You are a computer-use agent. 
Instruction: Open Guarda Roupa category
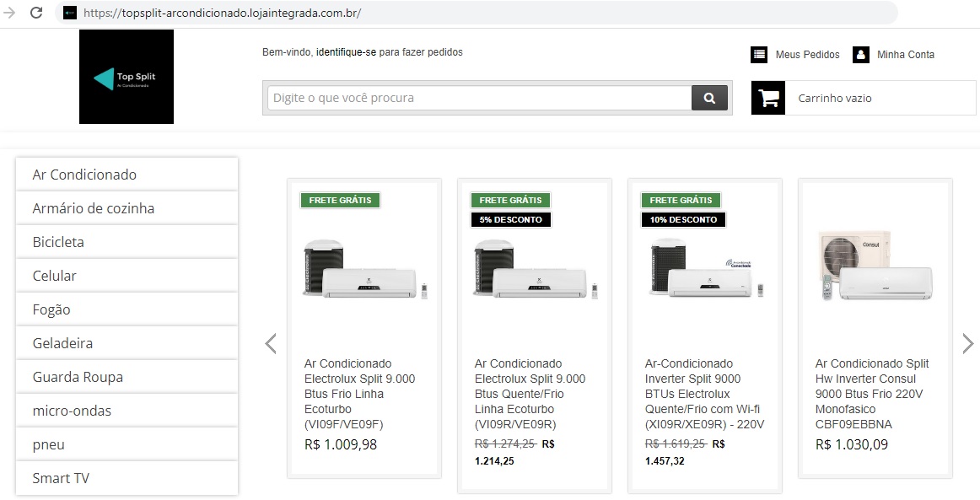tap(127, 377)
